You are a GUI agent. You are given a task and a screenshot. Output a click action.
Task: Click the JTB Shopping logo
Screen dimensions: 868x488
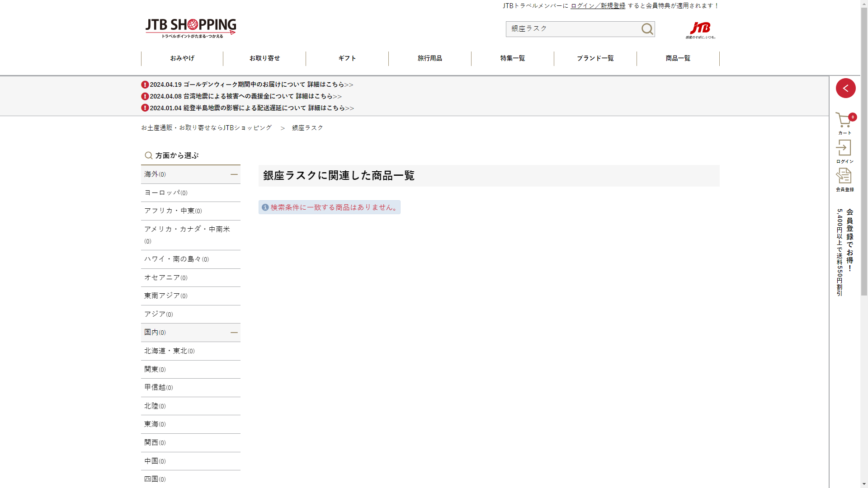(190, 28)
